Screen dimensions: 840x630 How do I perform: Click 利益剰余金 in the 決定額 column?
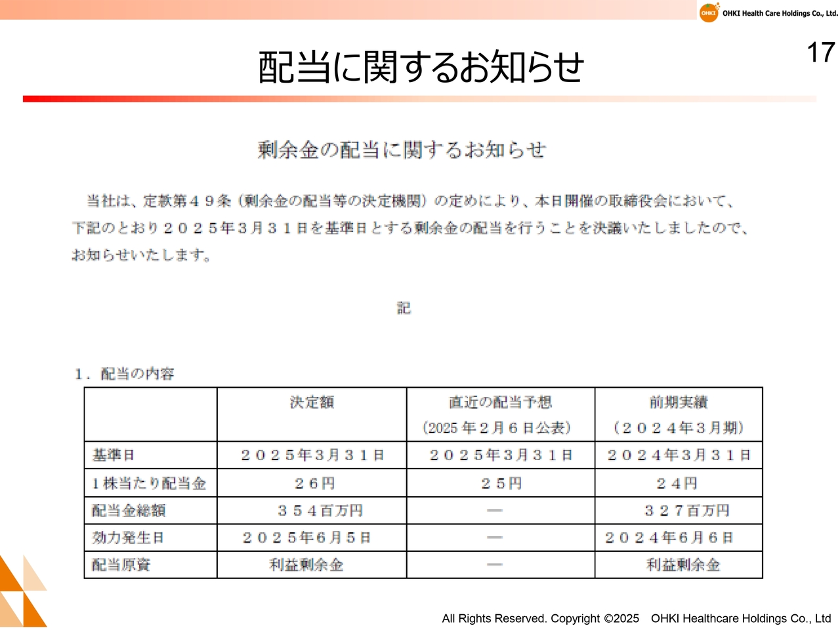[x=306, y=564]
